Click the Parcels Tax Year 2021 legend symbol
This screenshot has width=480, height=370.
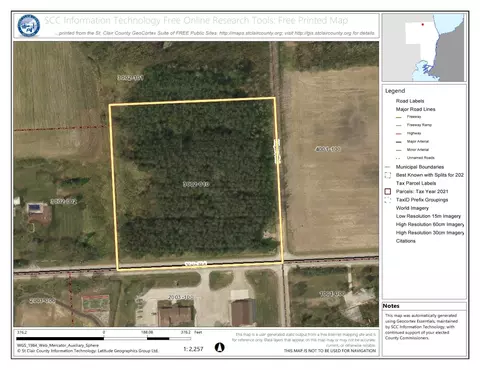(388, 191)
